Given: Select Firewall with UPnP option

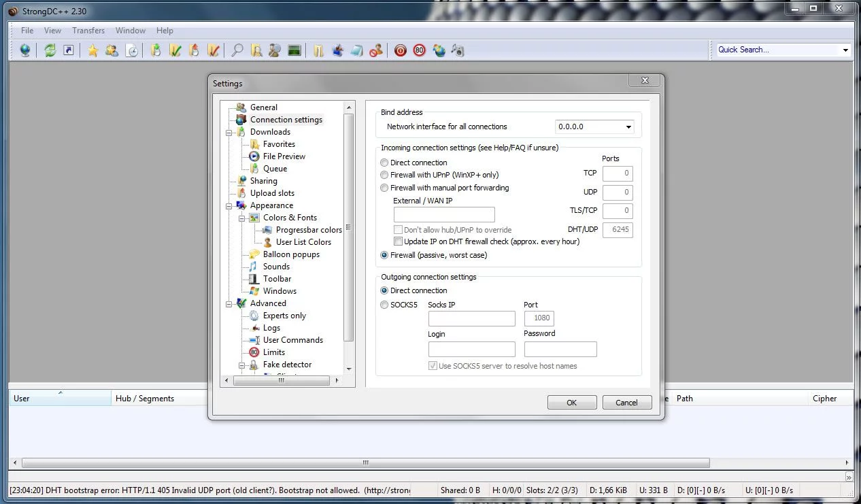Looking at the screenshot, I should click(384, 175).
